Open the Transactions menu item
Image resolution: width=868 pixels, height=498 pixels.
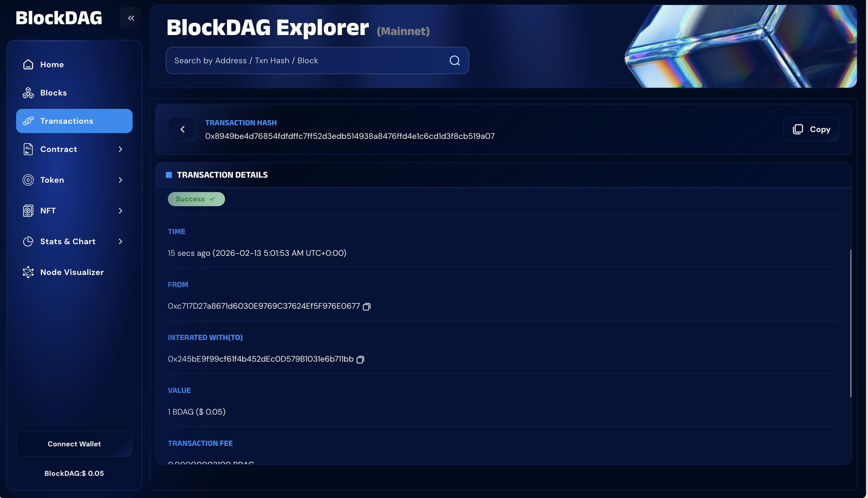[x=74, y=121]
